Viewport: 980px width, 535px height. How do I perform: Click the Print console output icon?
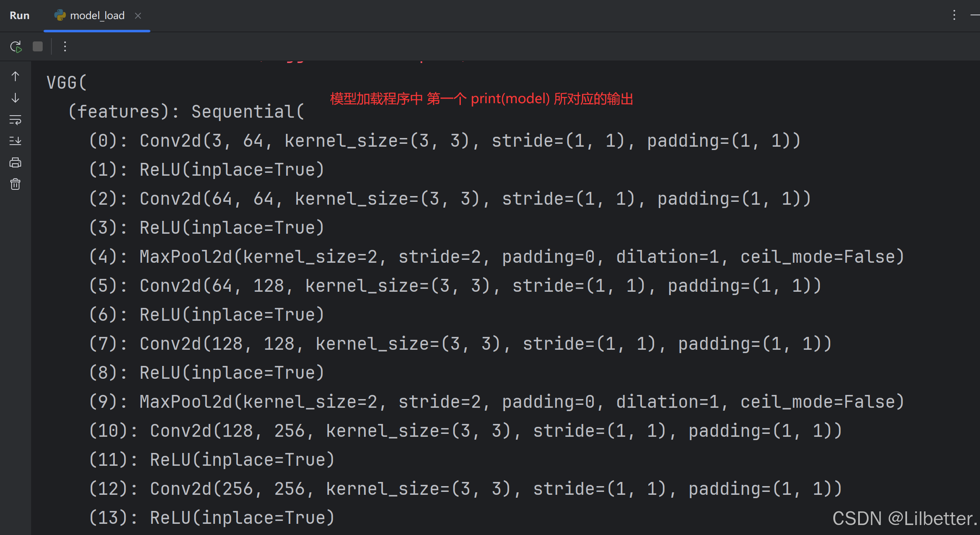click(x=15, y=162)
